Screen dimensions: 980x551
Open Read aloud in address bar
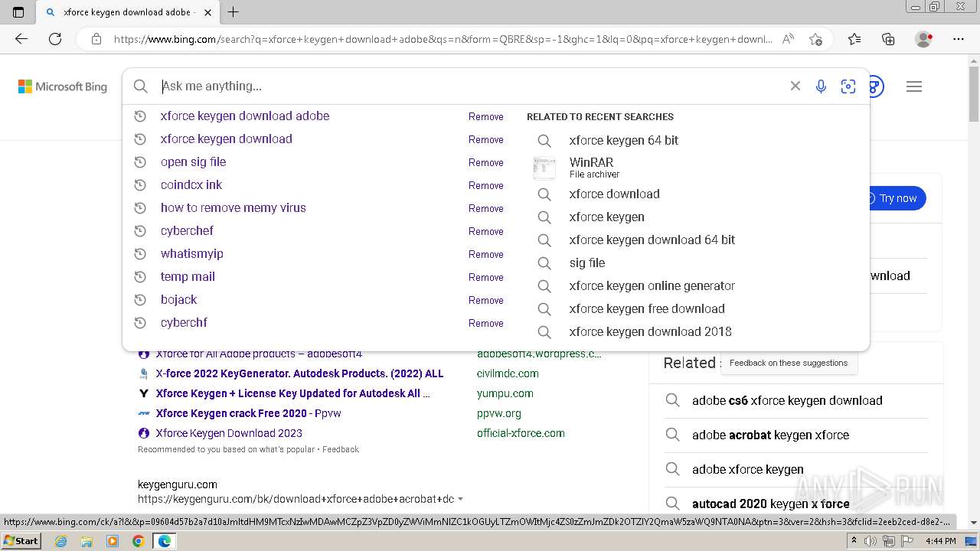788,39
